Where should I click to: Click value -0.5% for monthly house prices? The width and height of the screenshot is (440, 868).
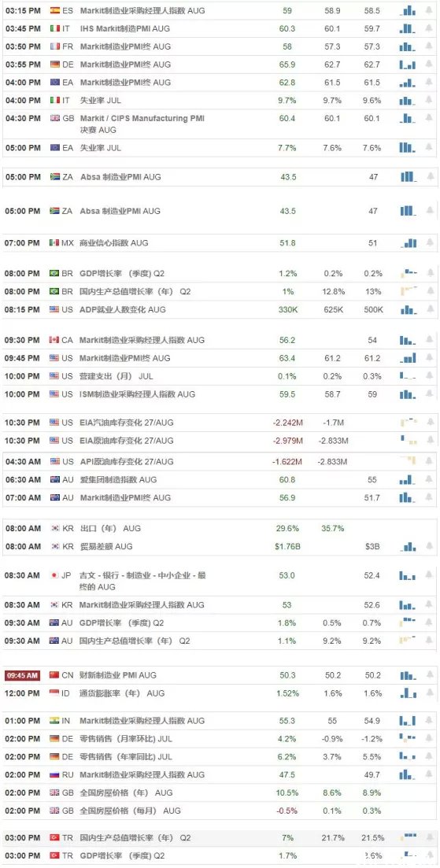coord(287,811)
